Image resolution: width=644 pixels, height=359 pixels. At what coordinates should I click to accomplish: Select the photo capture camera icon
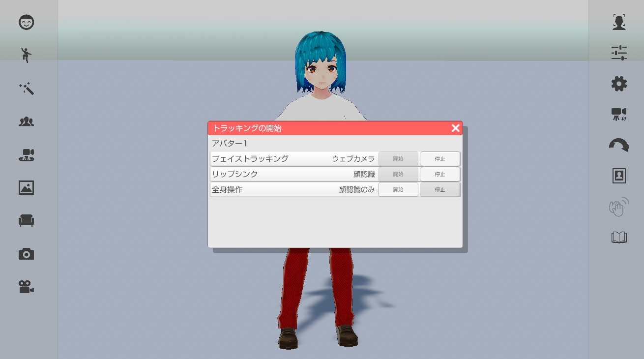click(27, 253)
